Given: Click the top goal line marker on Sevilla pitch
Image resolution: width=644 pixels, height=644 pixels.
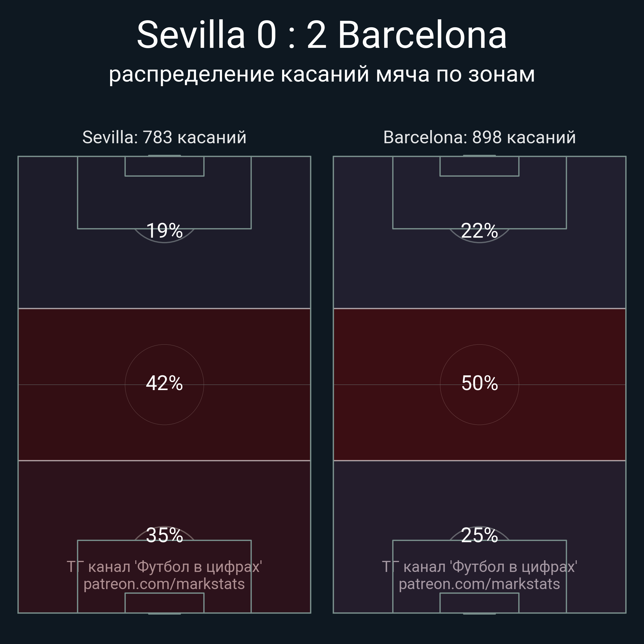Looking at the screenshot, I should pyautogui.click(x=164, y=155).
